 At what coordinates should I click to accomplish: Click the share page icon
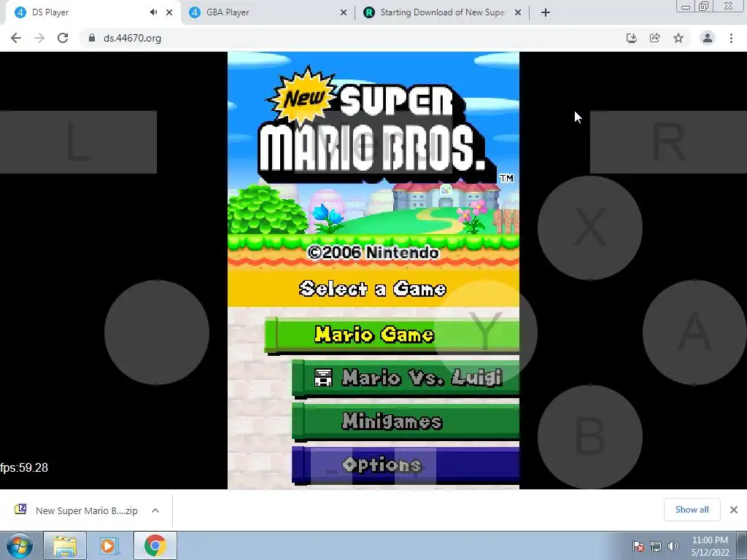pos(655,38)
